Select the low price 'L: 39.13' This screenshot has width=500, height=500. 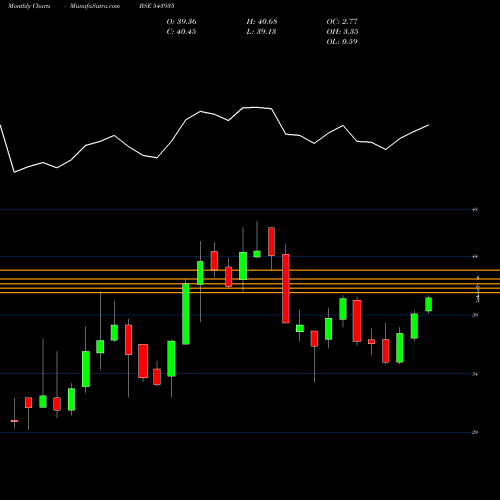(x=261, y=32)
